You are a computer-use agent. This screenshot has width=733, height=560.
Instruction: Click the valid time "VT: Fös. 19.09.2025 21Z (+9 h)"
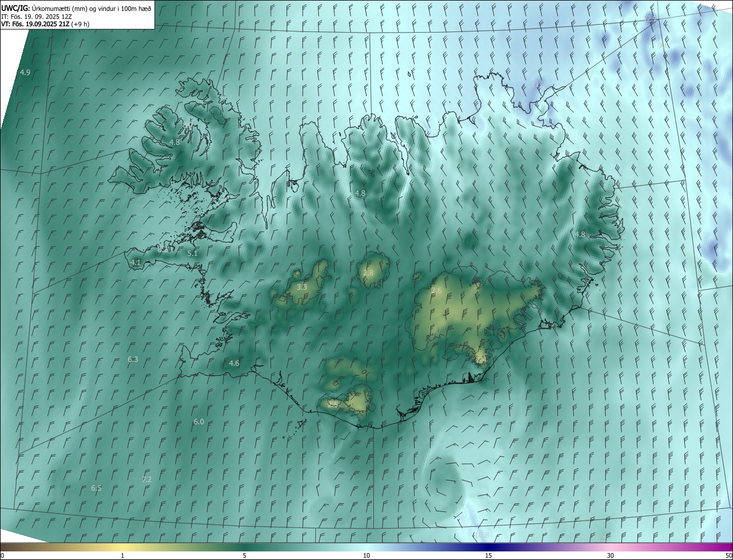pos(45,25)
